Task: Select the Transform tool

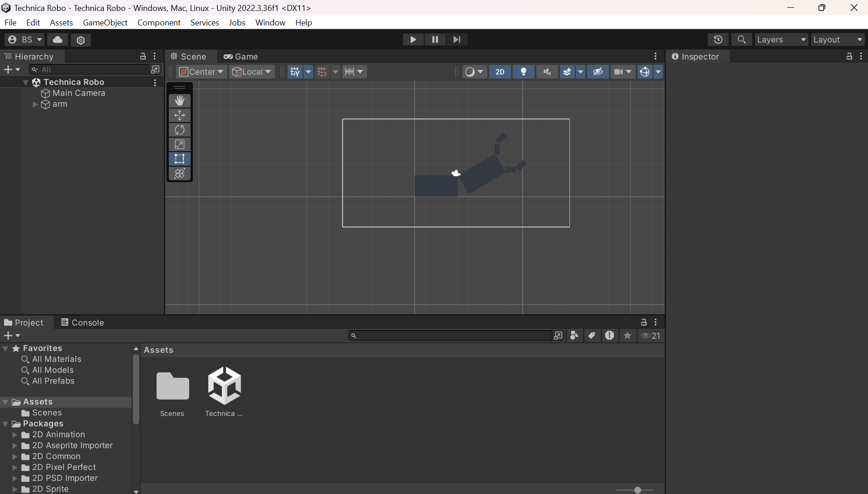Action: pyautogui.click(x=180, y=173)
